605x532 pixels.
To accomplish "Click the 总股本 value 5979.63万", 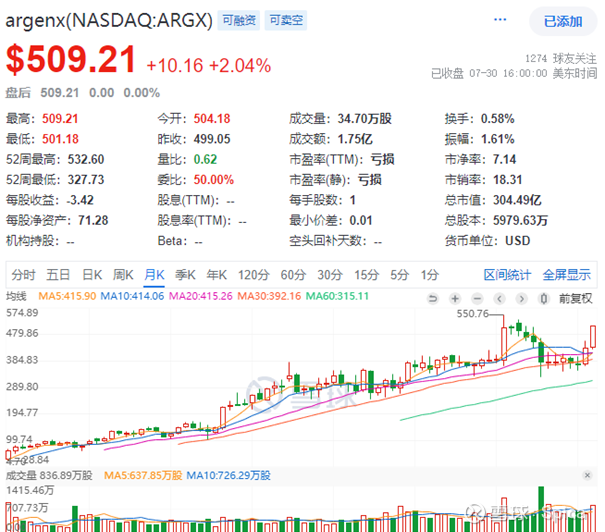I will coord(520,221).
